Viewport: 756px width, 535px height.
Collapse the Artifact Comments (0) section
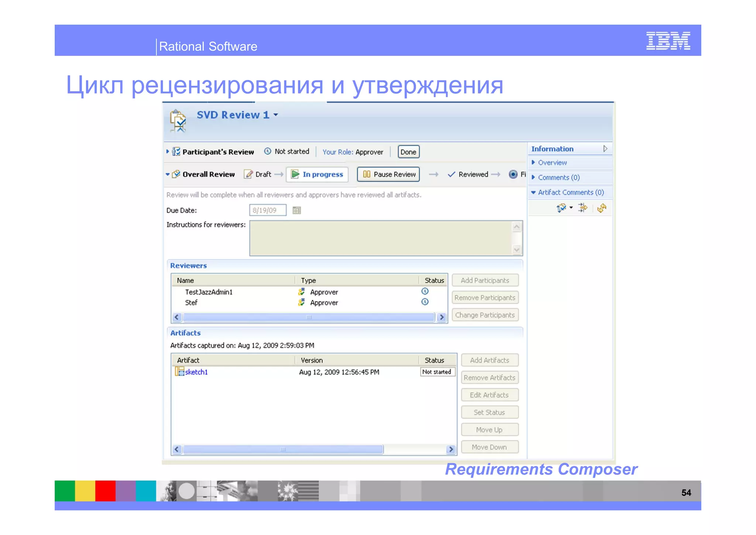pos(533,192)
